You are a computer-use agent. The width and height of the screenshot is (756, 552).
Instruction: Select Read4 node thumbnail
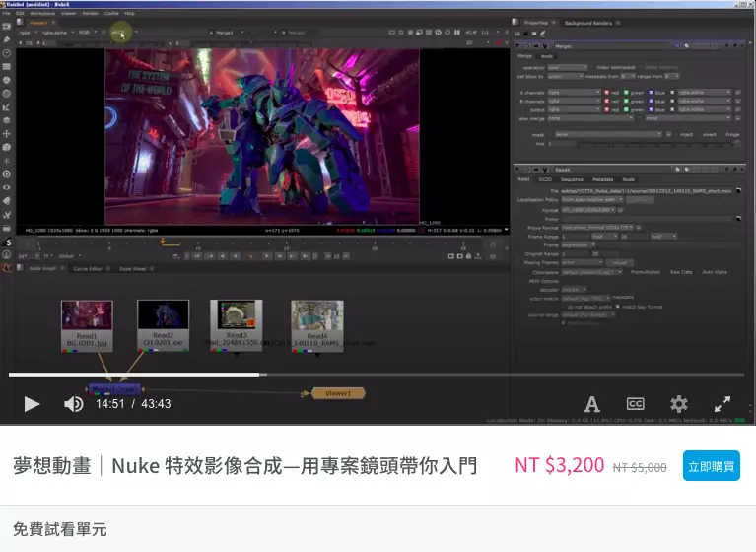(317, 315)
